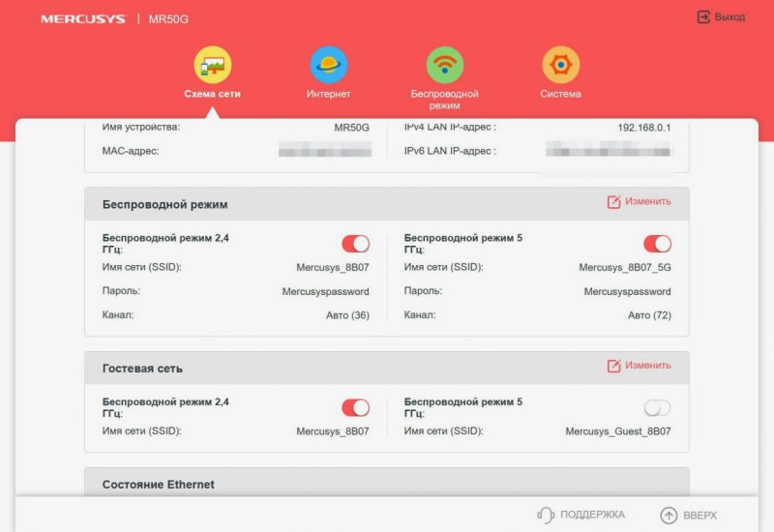The image size is (774, 532).
Task: Disable the 2.4 GHz wireless toggle in Беспроводной режим
Action: click(355, 244)
